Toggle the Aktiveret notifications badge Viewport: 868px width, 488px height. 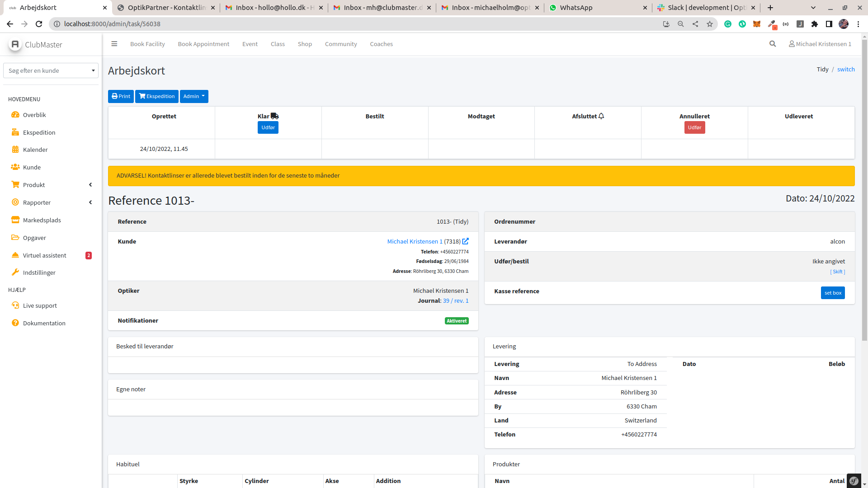pos(457,321)
